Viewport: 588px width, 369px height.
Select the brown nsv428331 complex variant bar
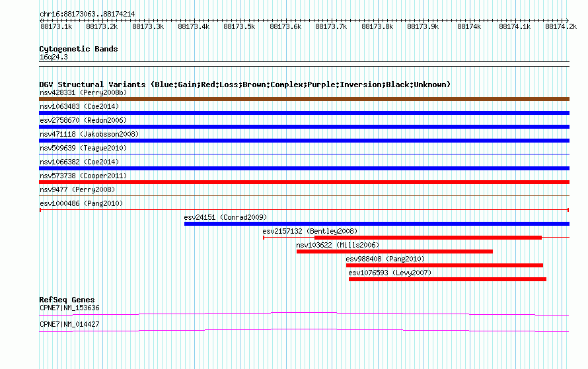[304, 99]
